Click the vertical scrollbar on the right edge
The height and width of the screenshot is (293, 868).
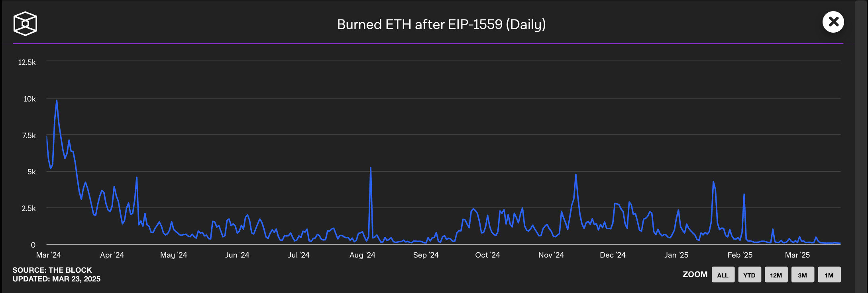[861, 146]
